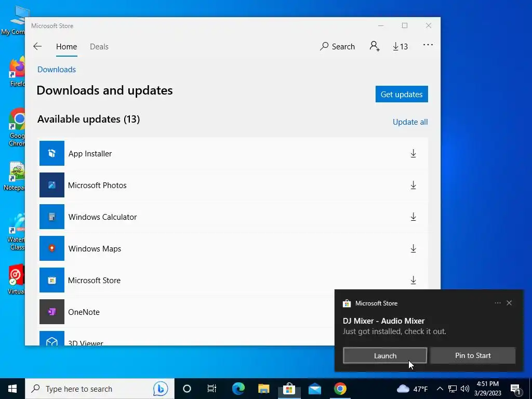Image resolution: width=532 pixels, height=399 pixels.
Task: Click the Windows Maps app icon
Action: click(52, 248)
